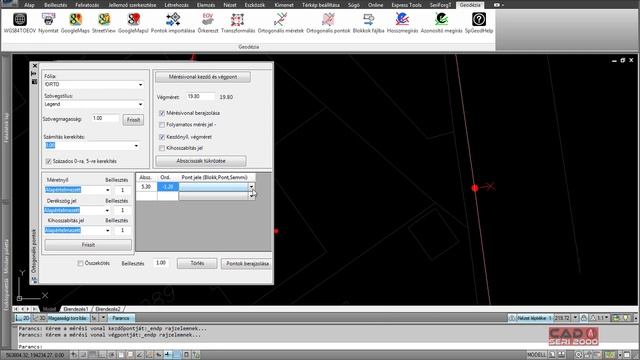Open the Fólia layer dropdown
The width and height of the screenshot is (640, 360).
click(140, 84)
